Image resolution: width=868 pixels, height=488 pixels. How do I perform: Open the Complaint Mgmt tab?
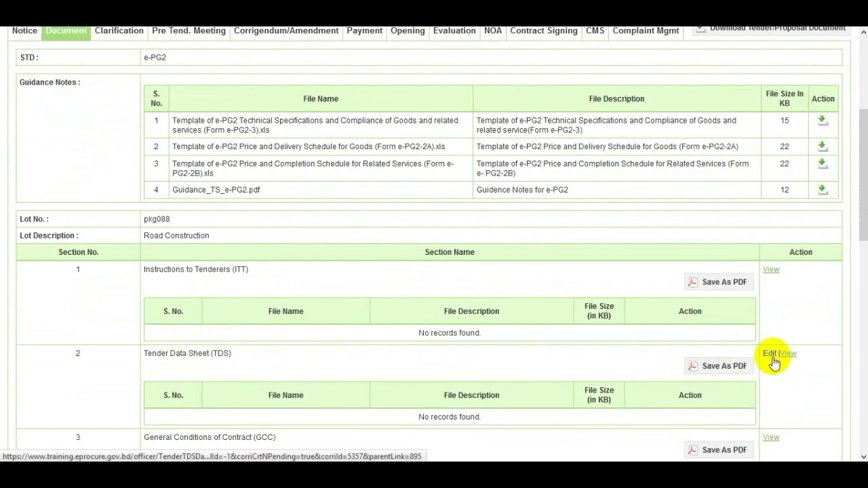646,30
